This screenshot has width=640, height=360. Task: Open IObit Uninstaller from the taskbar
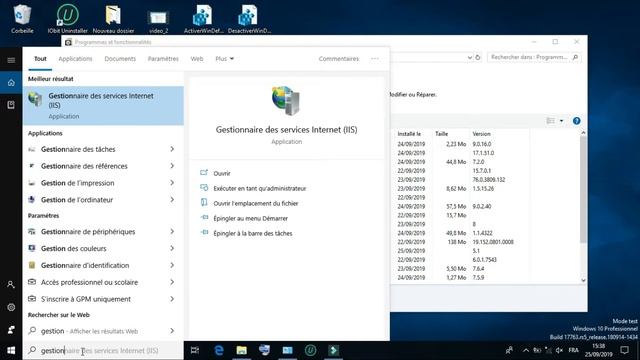pos(310,350)
